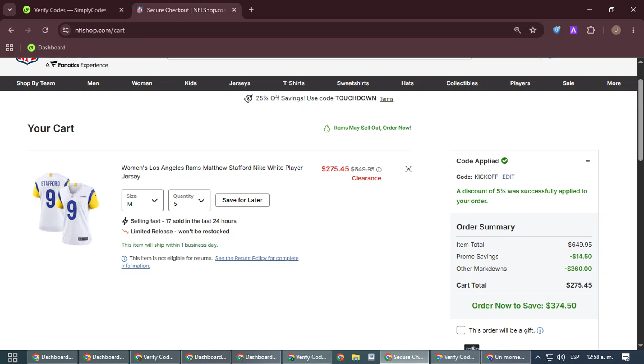Open the Sweatshirts navigation menu
This screenshot has width=644, height=364.
pyautogui.click(x=353, y=83)
